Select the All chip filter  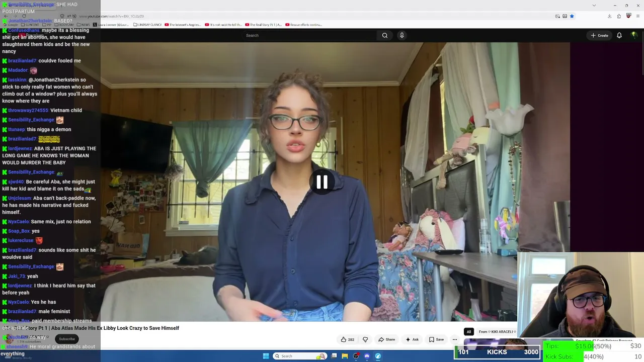pyautogui.click(x=469, y=332)
